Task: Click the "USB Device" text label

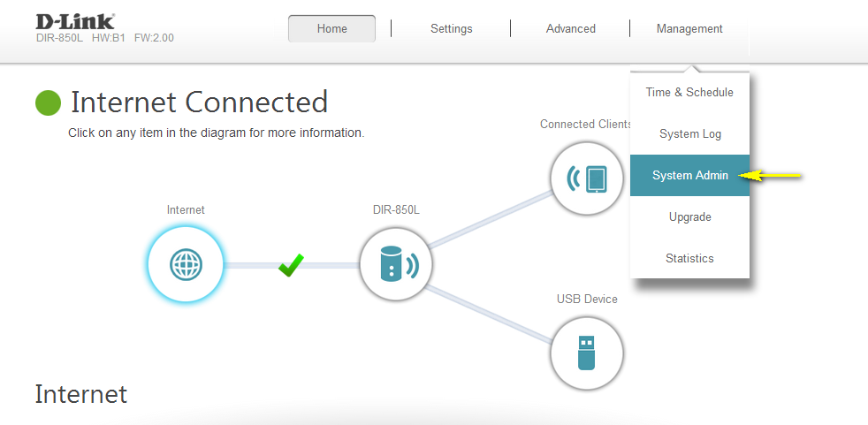Action: click(x=587, y=299)
